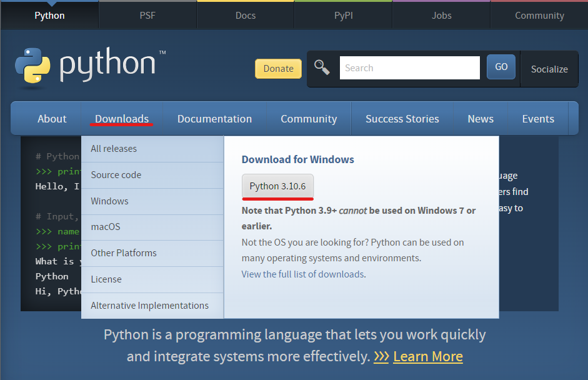This screenshot has height=380, width=588.
Task: Select All releases in Downloads submenu
Action: click(152, 149)
